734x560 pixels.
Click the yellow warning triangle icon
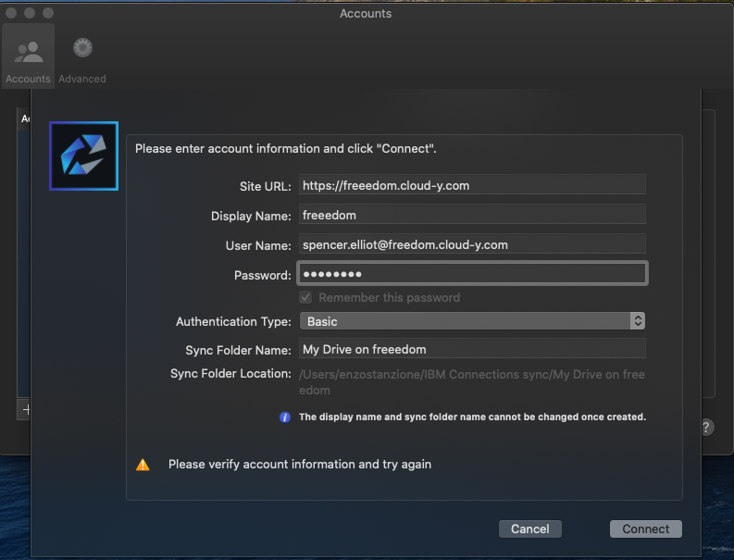pos(143,465)
